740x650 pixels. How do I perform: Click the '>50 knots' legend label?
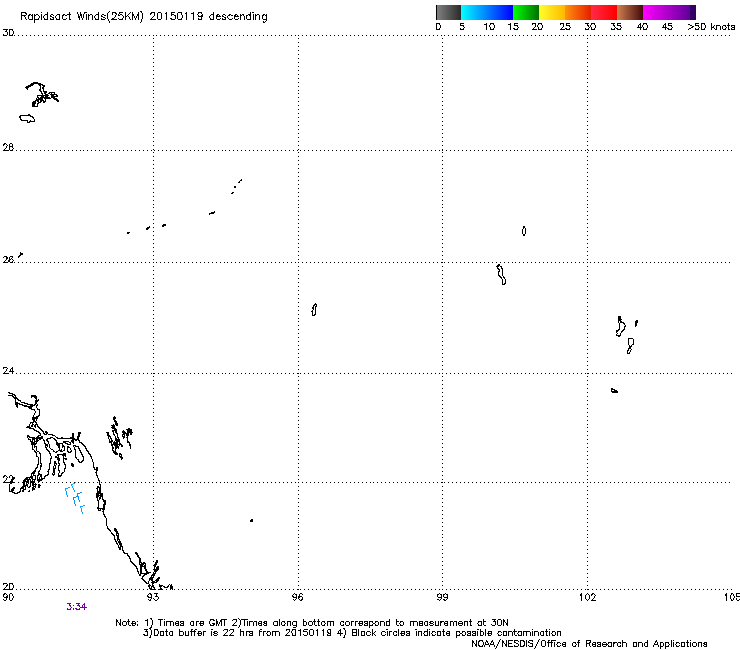[x=711, y=27]
